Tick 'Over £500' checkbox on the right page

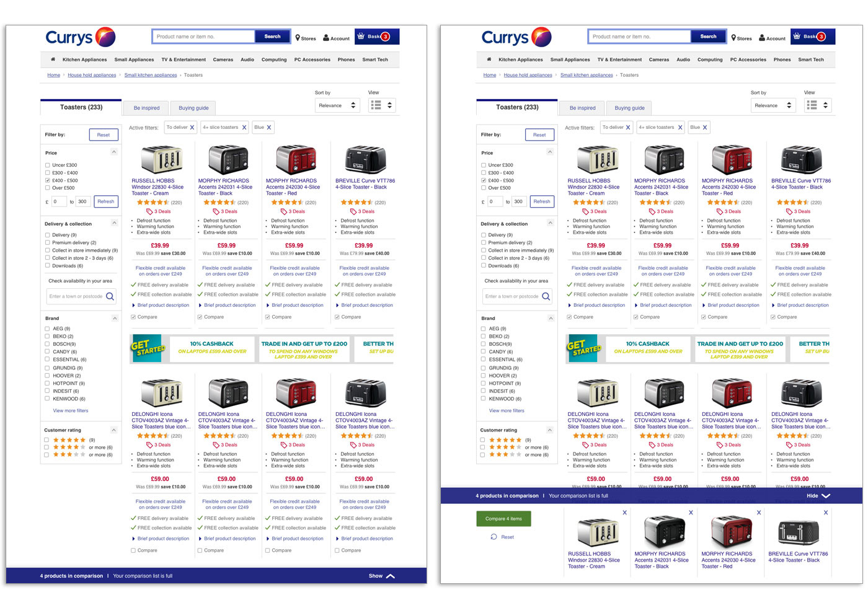(x=484, y=188)
